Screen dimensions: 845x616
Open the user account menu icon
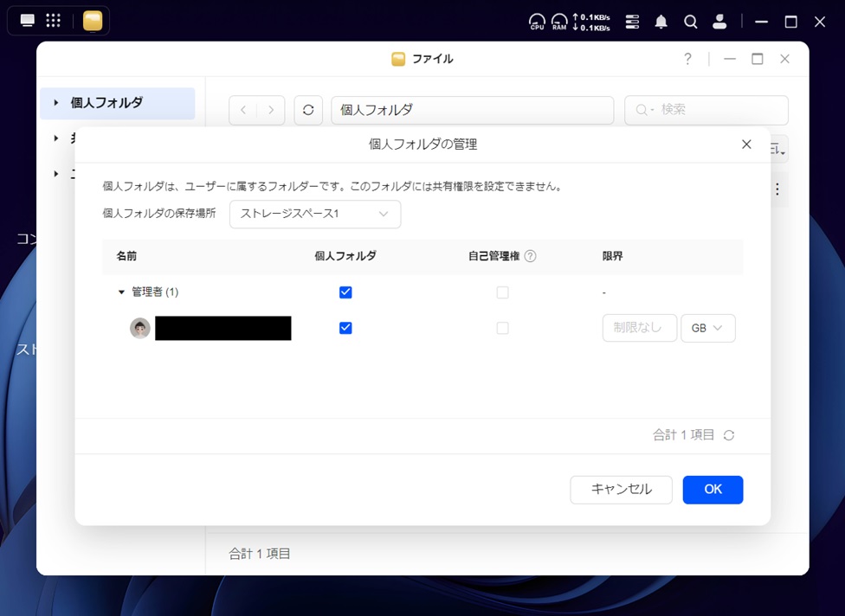pyautogui.click(x=719, y=22)
